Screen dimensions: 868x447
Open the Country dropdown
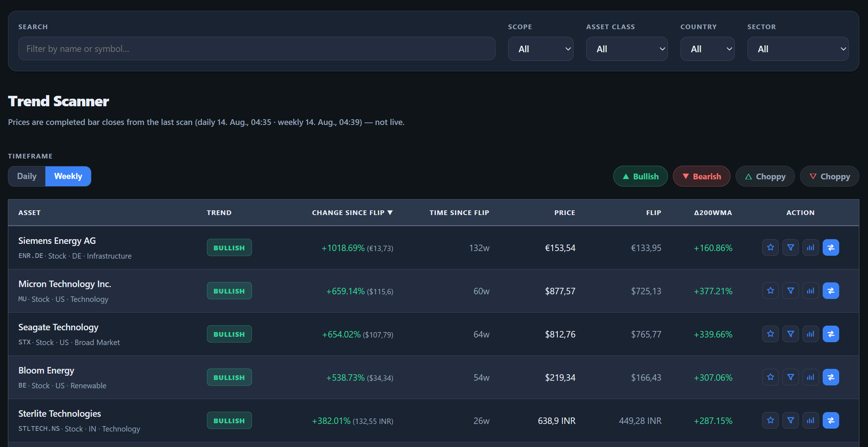tap(707, 49)
